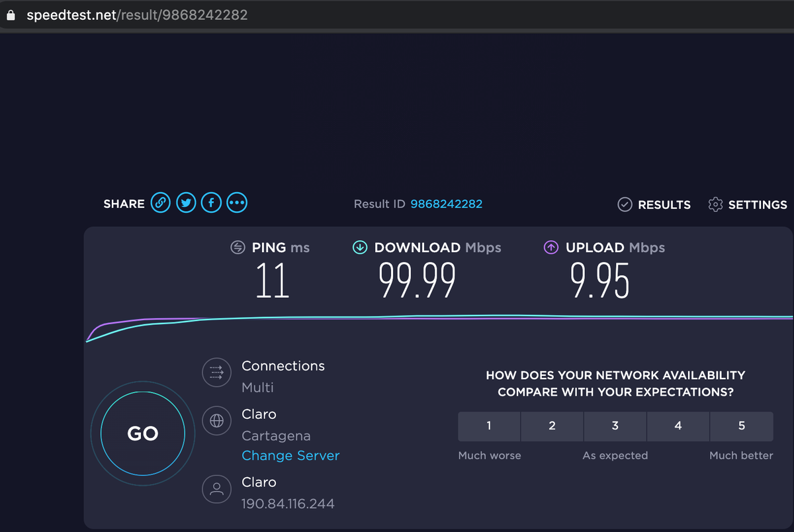Rate network availability 4
The image size is (794, 532).
(x=678, y=426)
